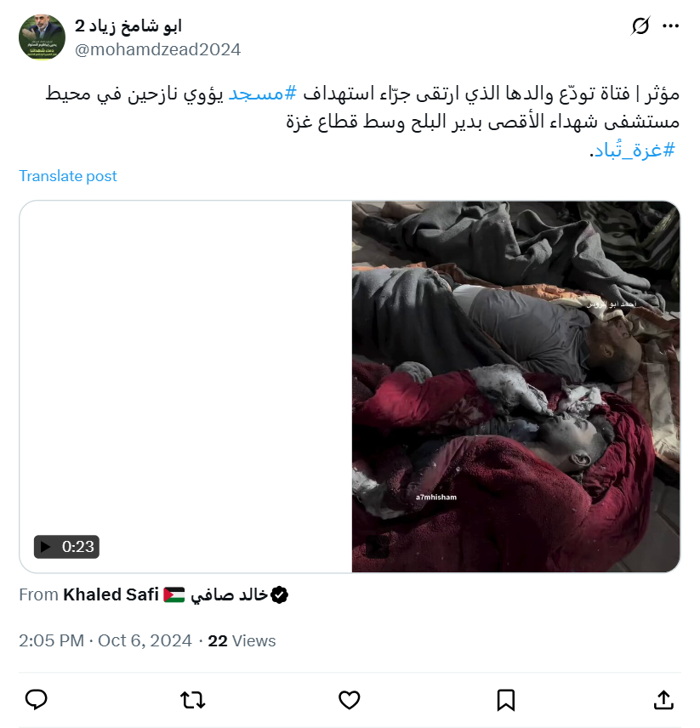Screen dimensions: 700x728
Task: Click display name ابو شامخ زياد 2
Action: [128, 26]
